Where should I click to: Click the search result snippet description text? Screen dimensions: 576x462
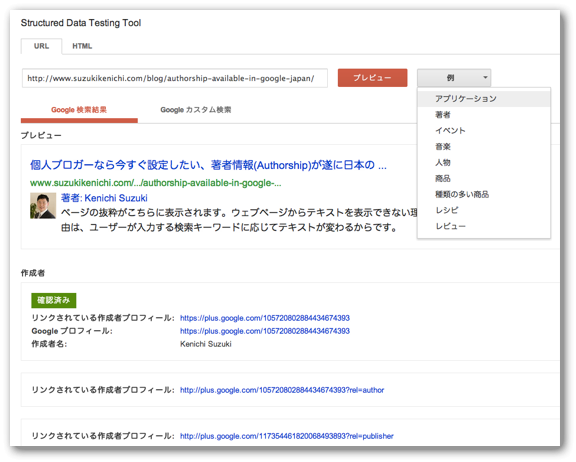click(239, 220)
